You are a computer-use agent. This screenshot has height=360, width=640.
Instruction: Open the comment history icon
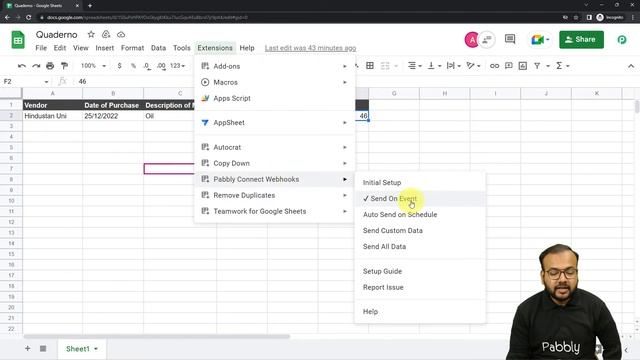(x=510, y=39)
